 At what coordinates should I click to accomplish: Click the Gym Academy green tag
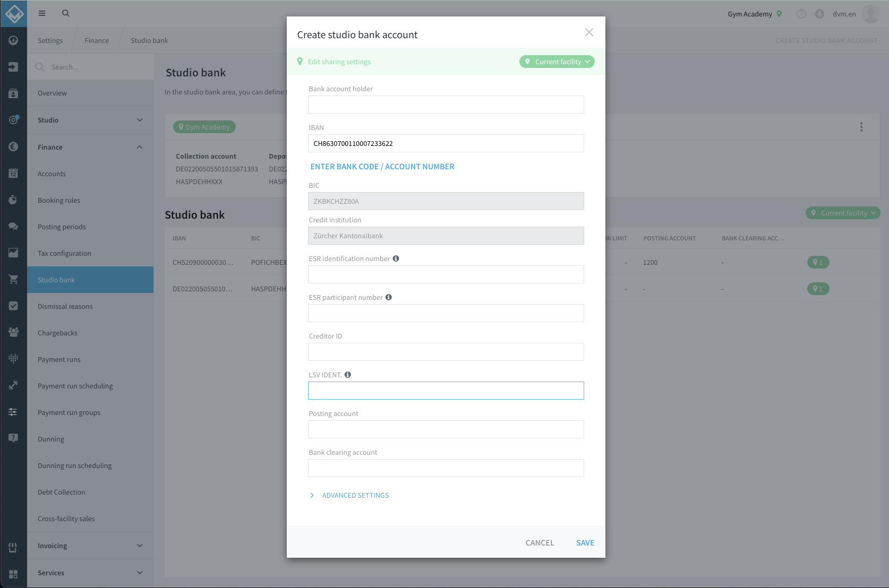204,127
